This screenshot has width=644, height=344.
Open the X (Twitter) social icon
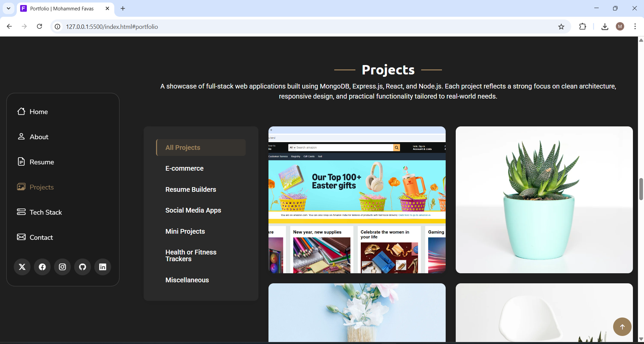tap(22, 267)
